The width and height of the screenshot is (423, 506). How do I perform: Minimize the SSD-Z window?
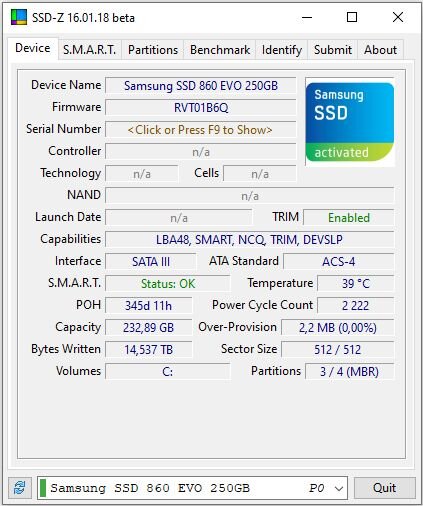point(307,17)
